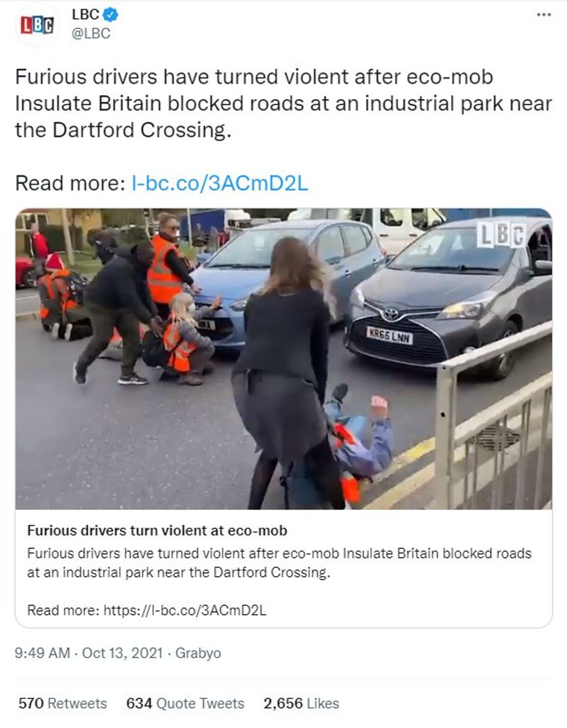The image size is (567, 728).
Task: Open the @LBC handle link
Action: tap(90, 34)
